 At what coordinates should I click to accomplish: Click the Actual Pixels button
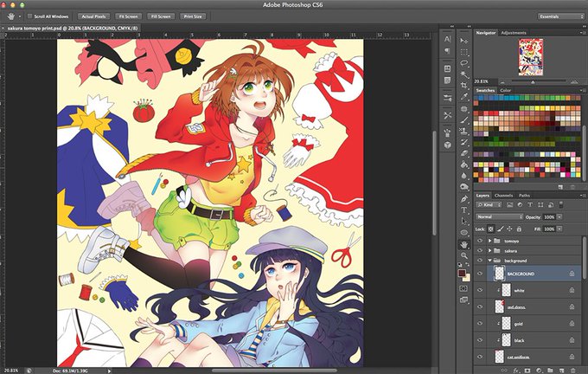click(93, 16)
